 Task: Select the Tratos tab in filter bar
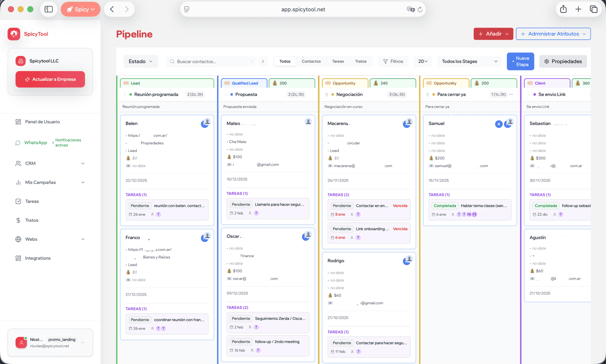(361, 61)
